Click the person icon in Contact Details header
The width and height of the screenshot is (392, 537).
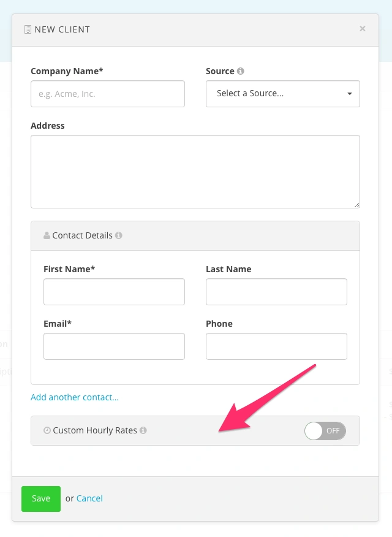pos(47,235)
